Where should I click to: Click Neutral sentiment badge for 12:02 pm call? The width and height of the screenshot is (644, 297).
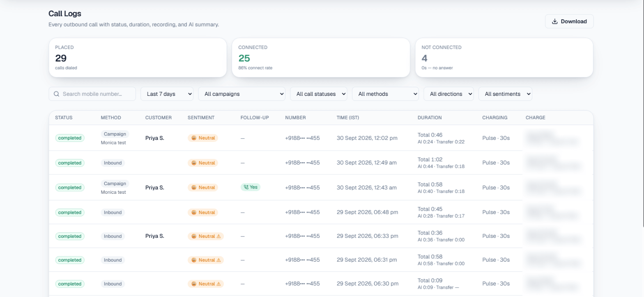point(203,138)
